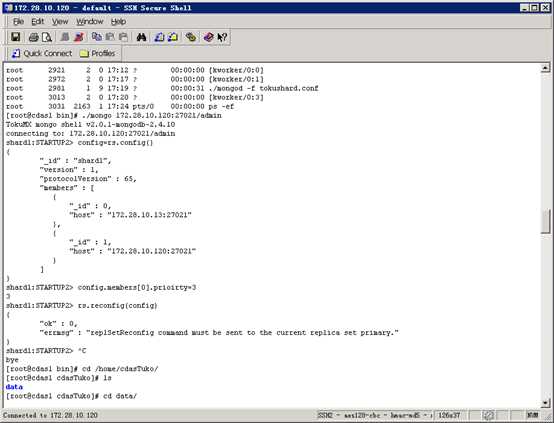The width and height of the screenshot is (554, 423).
Task: Click 'Connected to 172.28.10.120' status text
Action: pos(51,415)
